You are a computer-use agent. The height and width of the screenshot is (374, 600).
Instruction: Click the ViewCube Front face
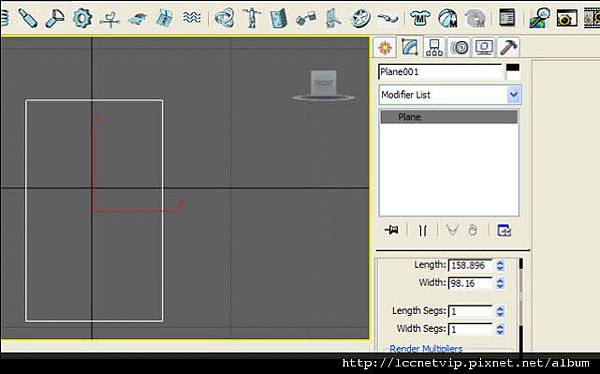(x=324, y=83)
